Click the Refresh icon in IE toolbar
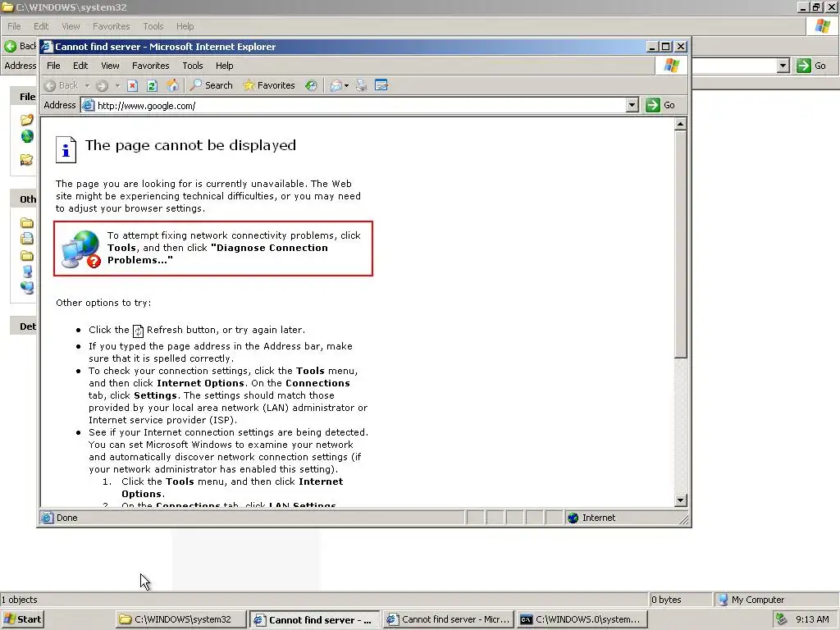Image resolution: width=840 pixels, height=630 pixels. pos(152,85)
